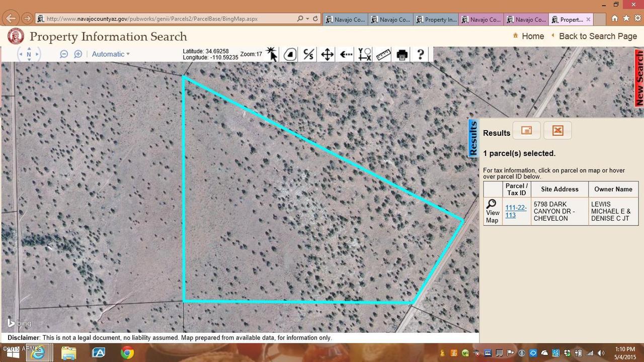Go Back to Search Page
Screen dimensions: 644x362
click(598, 36)
